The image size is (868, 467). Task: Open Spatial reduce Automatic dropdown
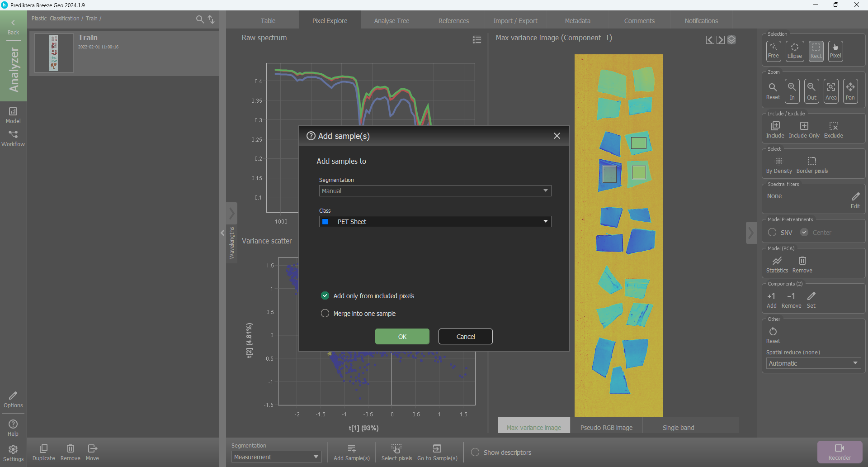pyautogui.click(x=813, y=363)
